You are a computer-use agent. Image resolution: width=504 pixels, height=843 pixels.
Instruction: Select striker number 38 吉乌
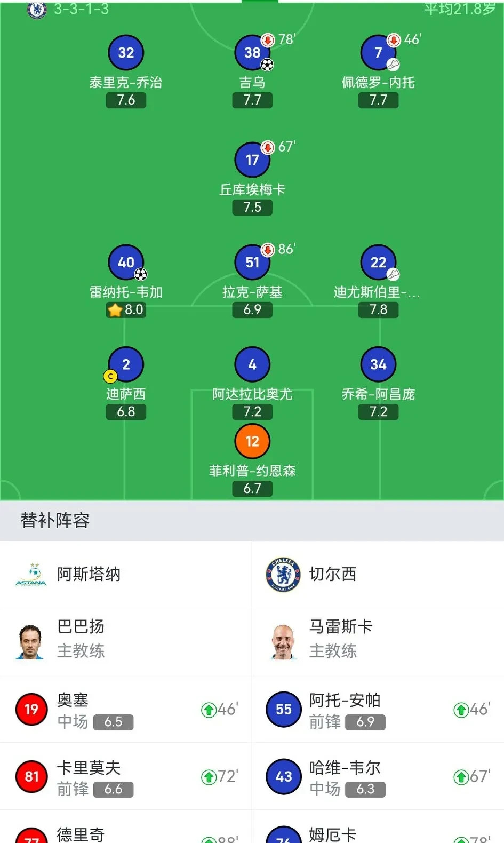[x=252, y=53]
